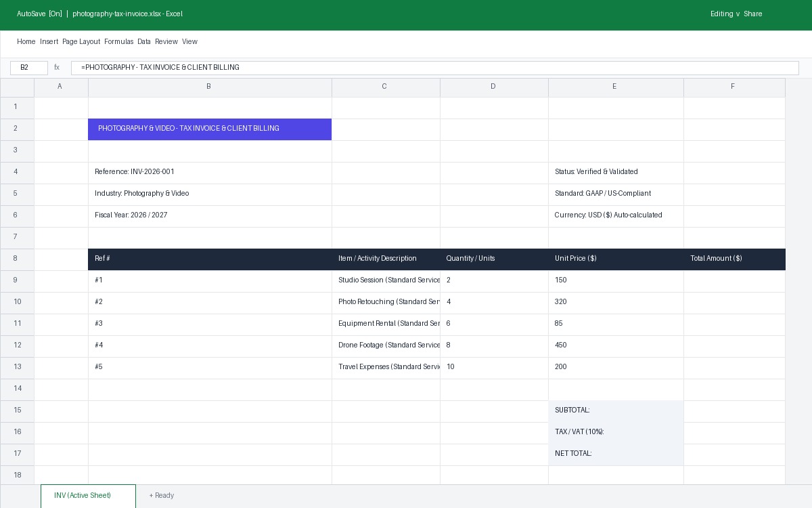Viewport: 812px width, 508px height.
Task: Select the 'NET TOTAL:' label cell
Action: 616,454
